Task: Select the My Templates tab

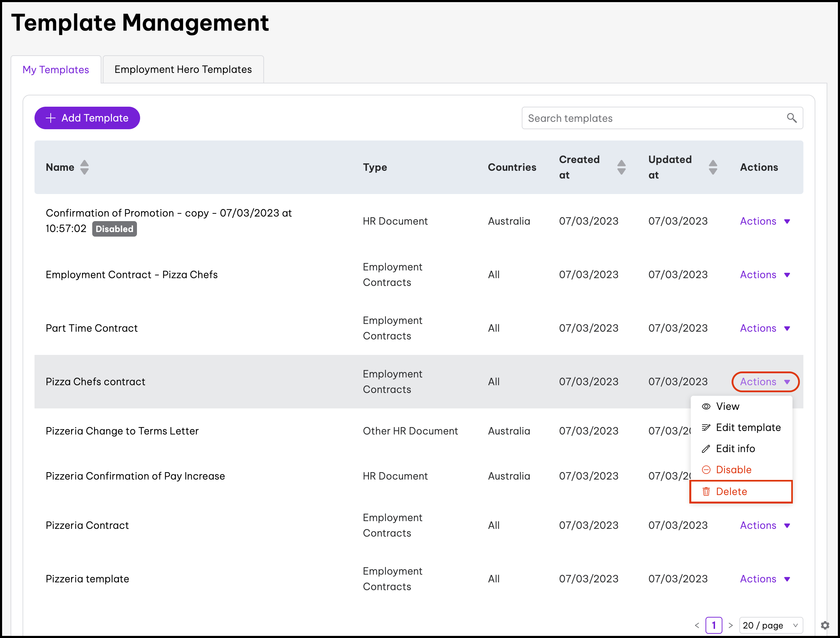Action: 56,69
